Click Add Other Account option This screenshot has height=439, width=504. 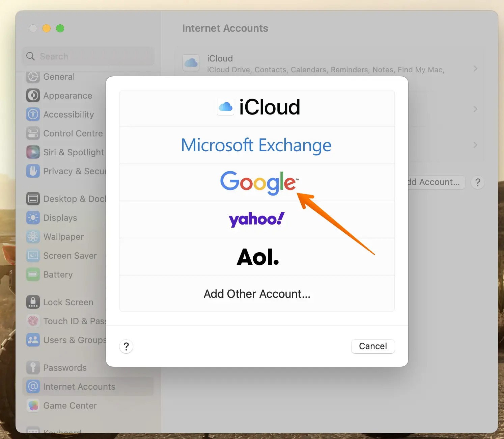257,294
